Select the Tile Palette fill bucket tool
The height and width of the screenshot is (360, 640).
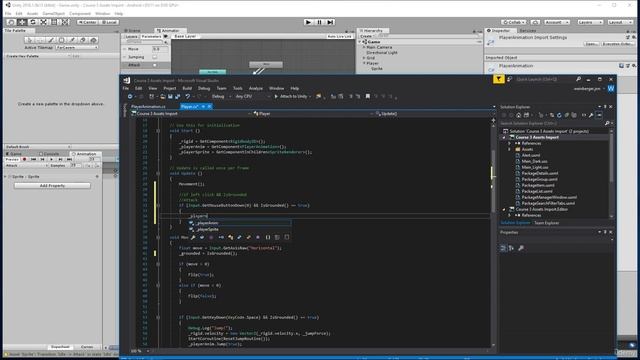tap(93, 40)
